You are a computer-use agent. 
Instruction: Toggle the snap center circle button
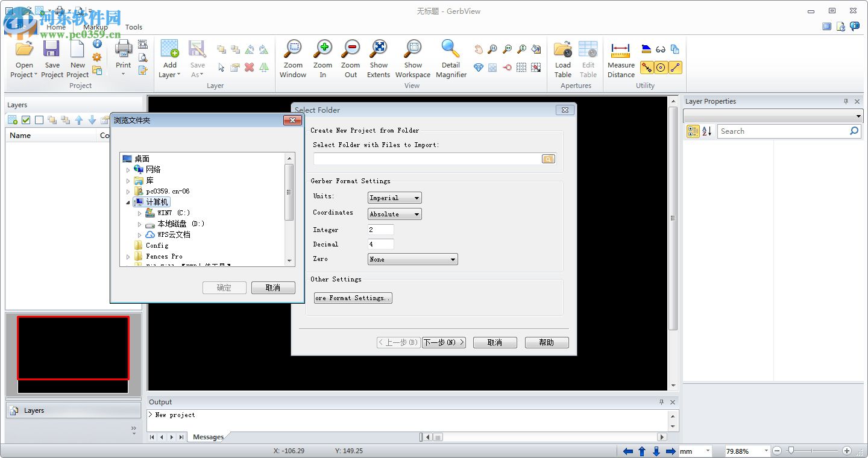(661, 67)
